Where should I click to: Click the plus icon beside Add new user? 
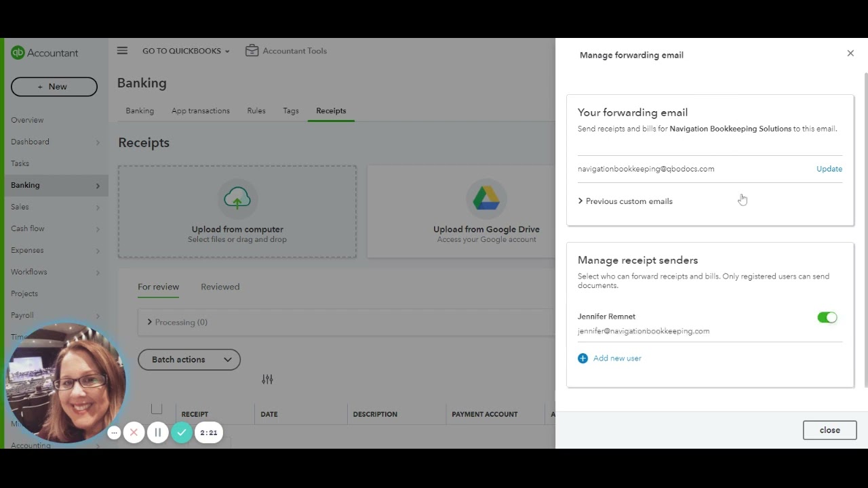point(583,359)
